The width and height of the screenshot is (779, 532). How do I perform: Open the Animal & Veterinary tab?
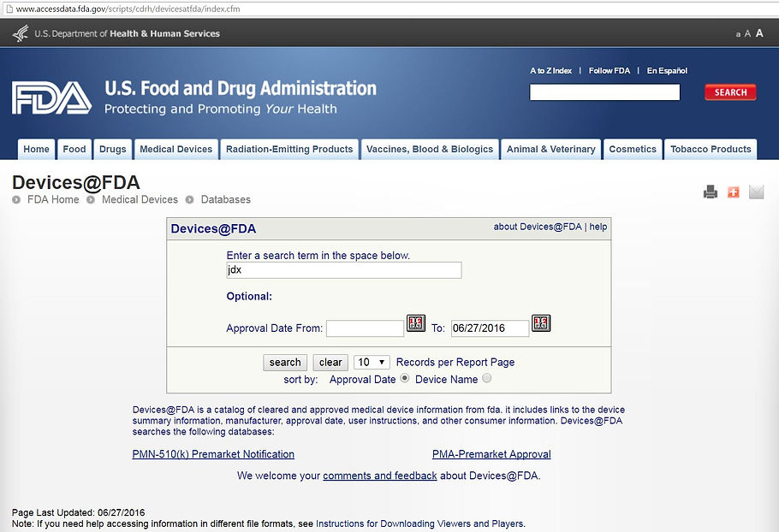[551, 150]
